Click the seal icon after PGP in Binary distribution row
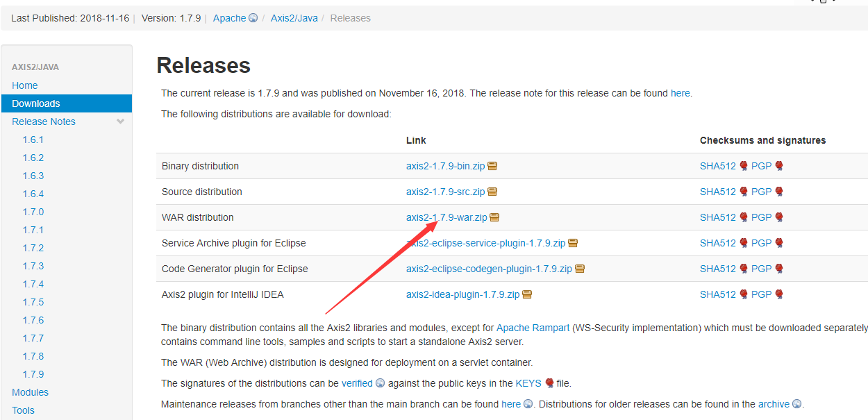 779,166
